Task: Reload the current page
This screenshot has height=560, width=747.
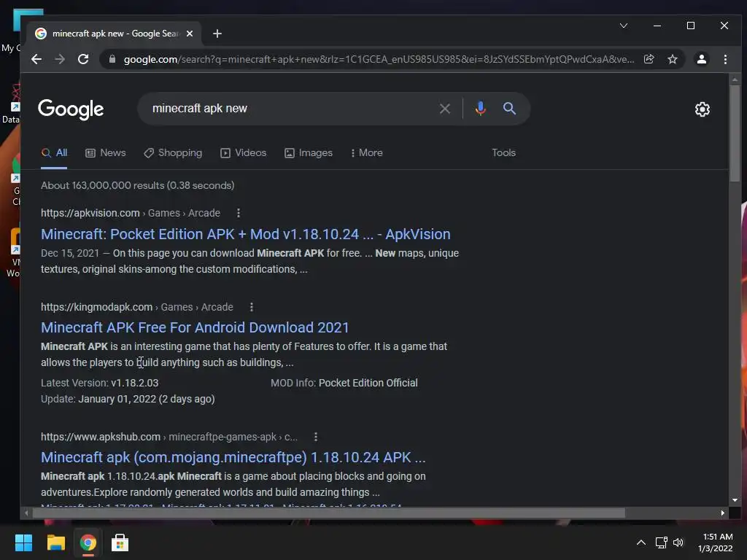Action: tap(83, 59)
